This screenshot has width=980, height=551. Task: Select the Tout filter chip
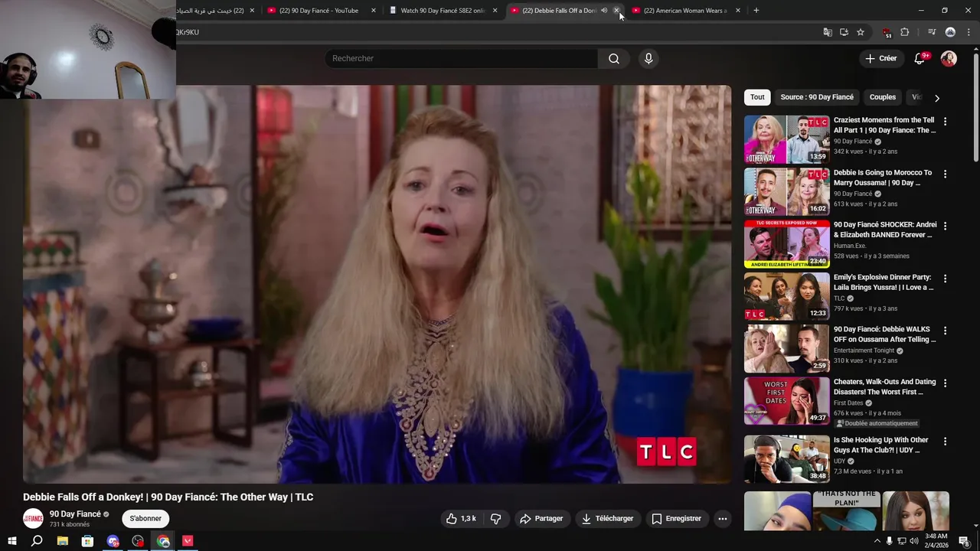click(757, 97)
